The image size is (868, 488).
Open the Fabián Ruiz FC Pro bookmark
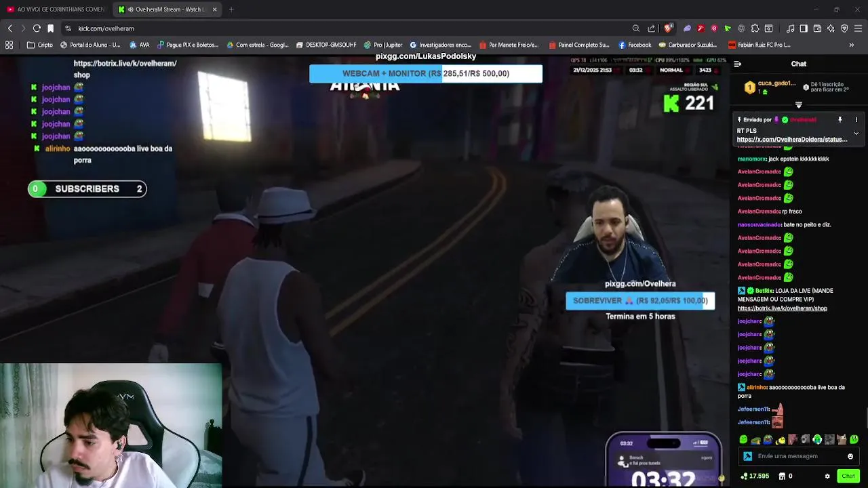[759, 45]
